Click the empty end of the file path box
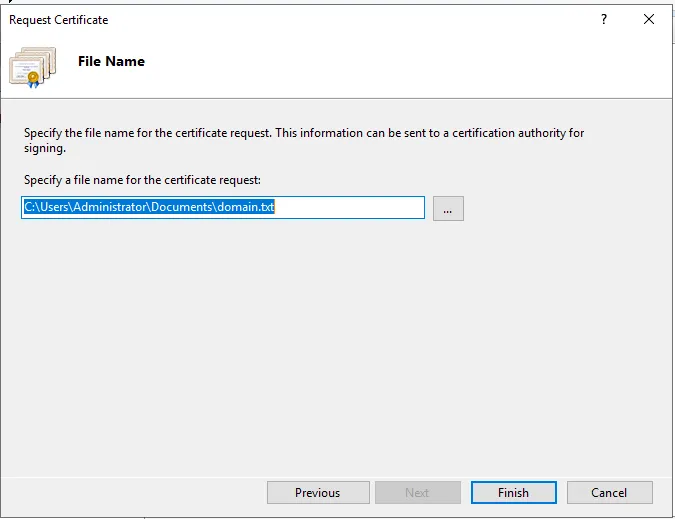 coord(360,208)
